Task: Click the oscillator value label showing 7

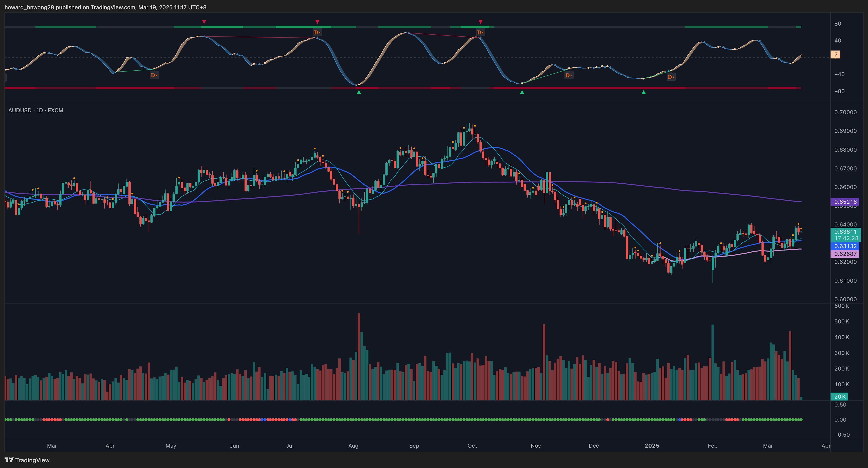Action: (836, 54)
